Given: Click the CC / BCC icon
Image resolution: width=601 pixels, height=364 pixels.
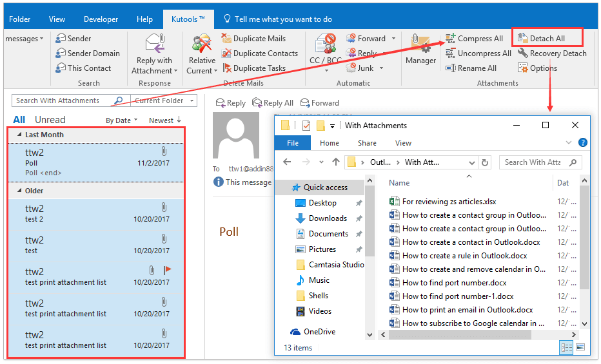Looking at the screenshot, I should pyautogui.click(x=325, y=50).
